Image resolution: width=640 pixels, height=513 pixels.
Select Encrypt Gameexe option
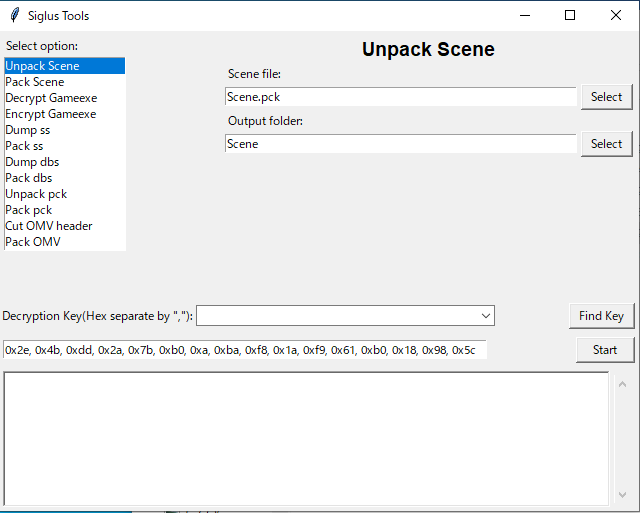point(51,114)
